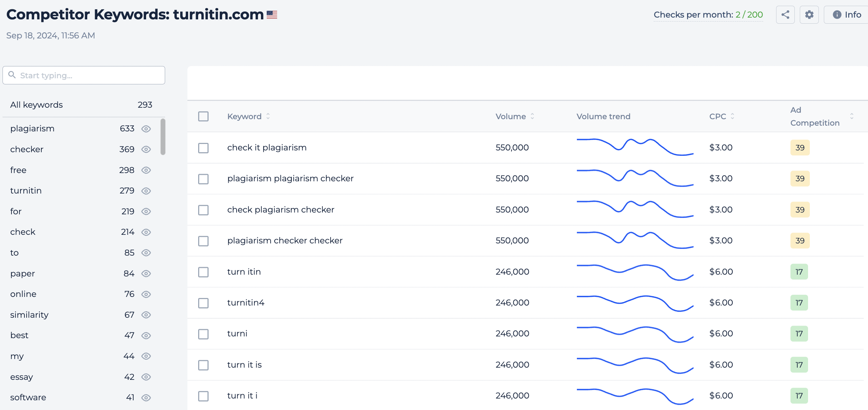Check the 'turn it is' row checkbox
The image size is (868, 410).
(203, 365)
